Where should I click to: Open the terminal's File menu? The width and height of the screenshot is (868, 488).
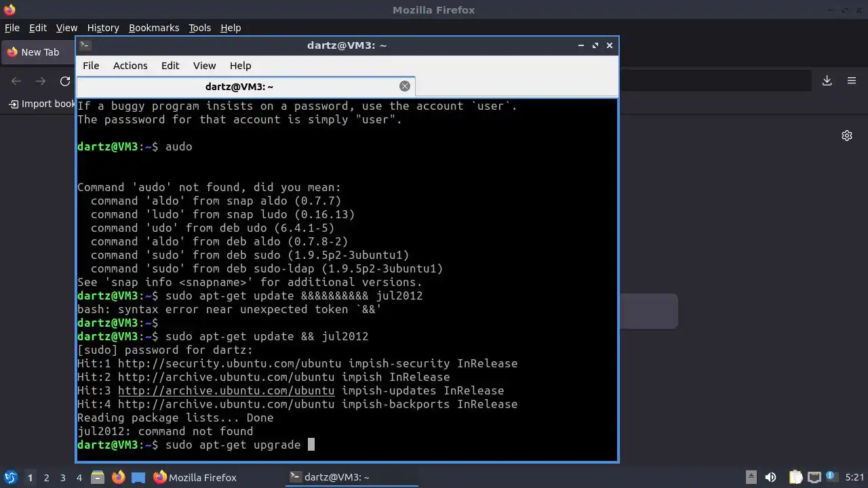tap(91, 66)
